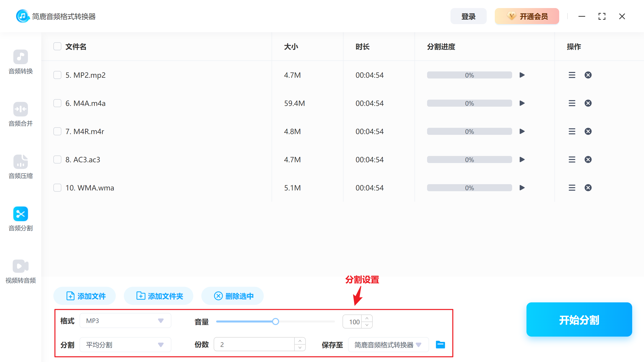Remove 8. AC3.ac3 from the list
644x362 pixels.
tap(588, 159)
